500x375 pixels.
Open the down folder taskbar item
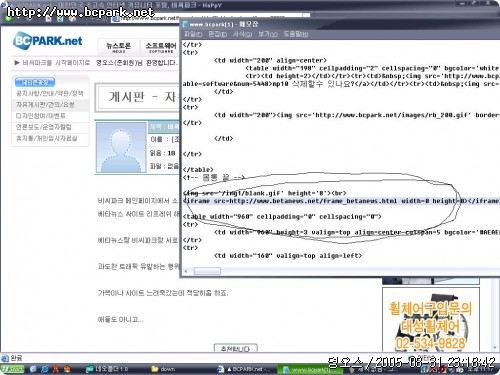point(163,369)
